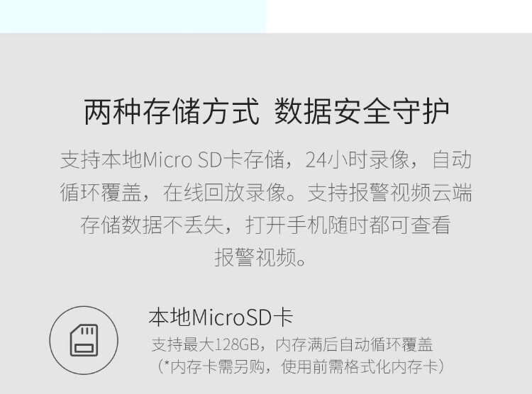Select the '本地MicroSD卡' title
Screen dimensions: 532x394
coord(221,317)
